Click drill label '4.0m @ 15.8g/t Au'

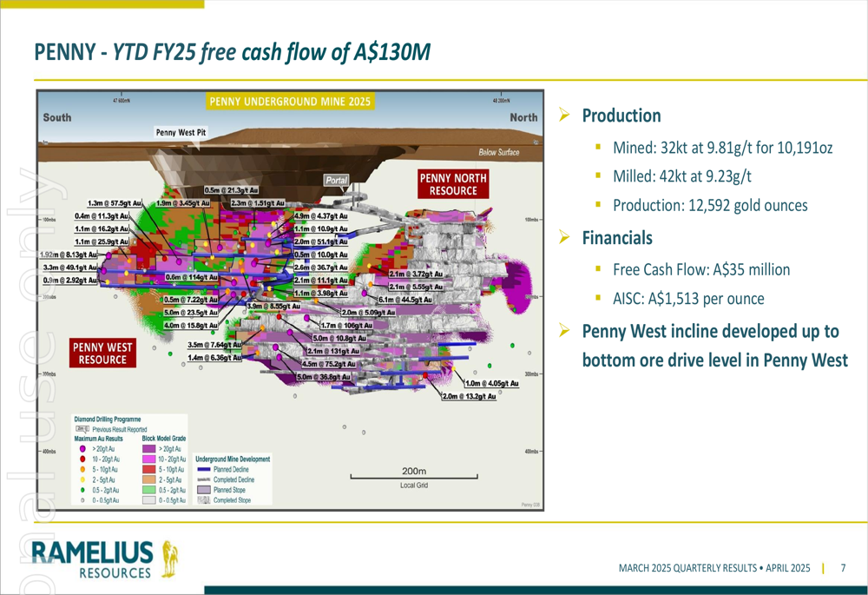(x=191, y=326)
